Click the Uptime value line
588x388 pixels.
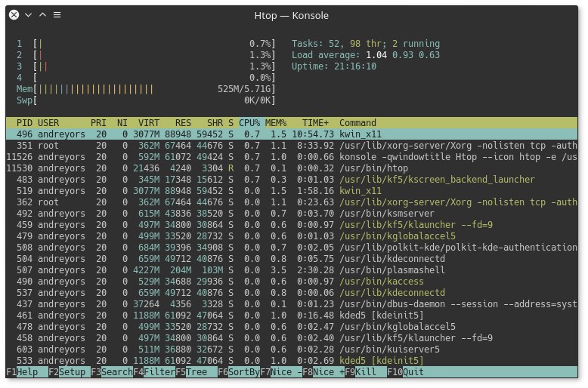pyautogui.click(x=334, y=66)
